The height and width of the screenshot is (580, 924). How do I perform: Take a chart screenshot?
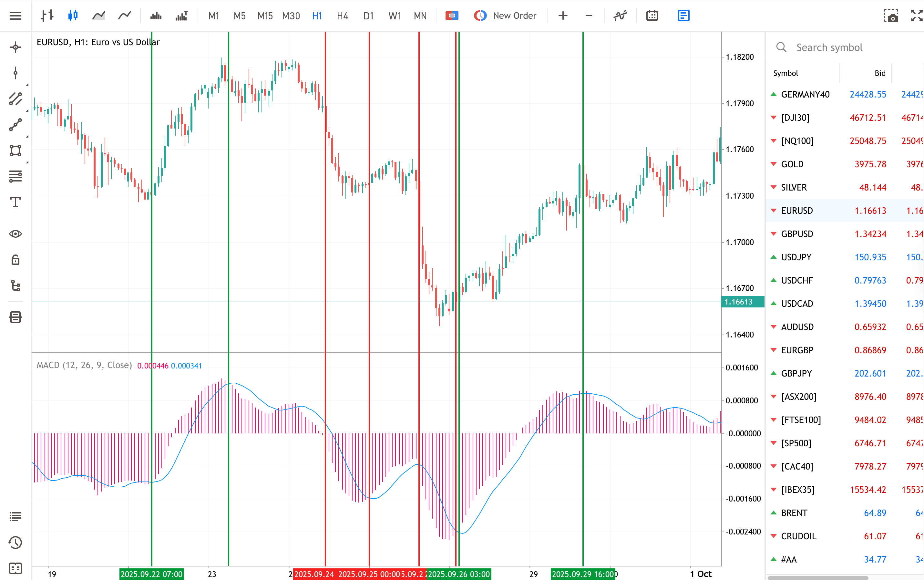tap(891, 16)
